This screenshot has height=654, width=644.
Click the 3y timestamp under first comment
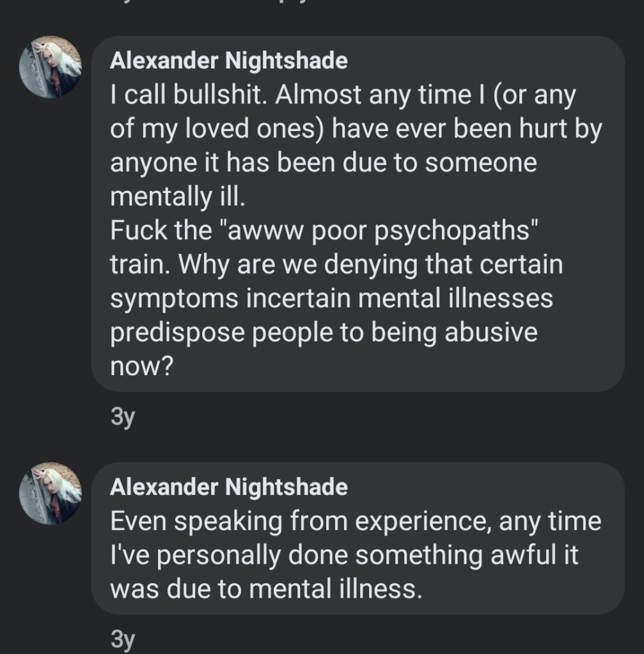click(123, 417)
